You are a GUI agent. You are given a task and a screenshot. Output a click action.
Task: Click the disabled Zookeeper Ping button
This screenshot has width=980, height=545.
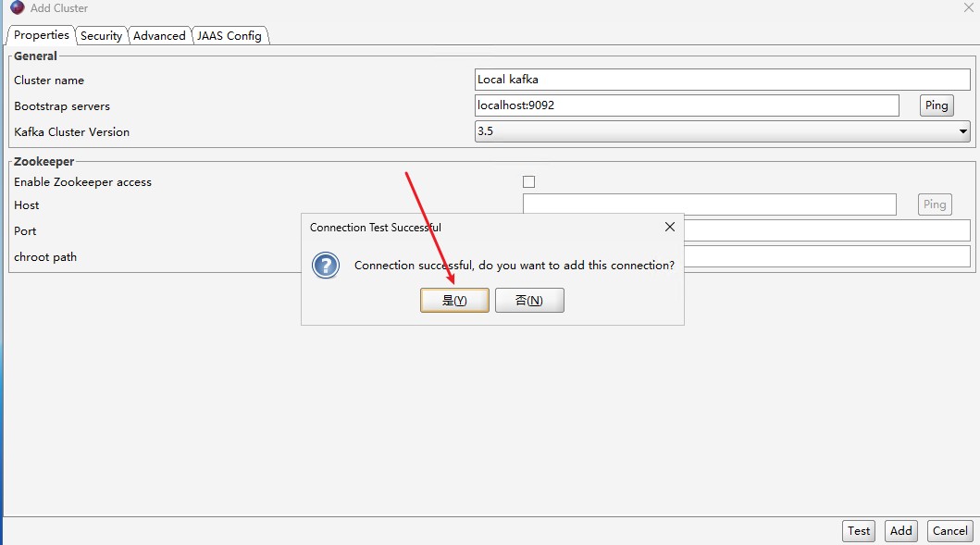[x=935, y=204]
